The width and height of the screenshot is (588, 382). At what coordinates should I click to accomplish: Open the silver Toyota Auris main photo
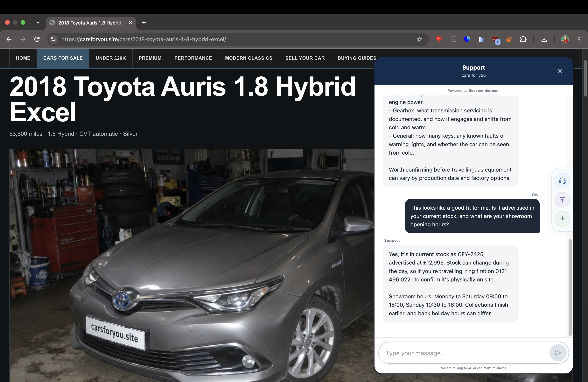192,265
